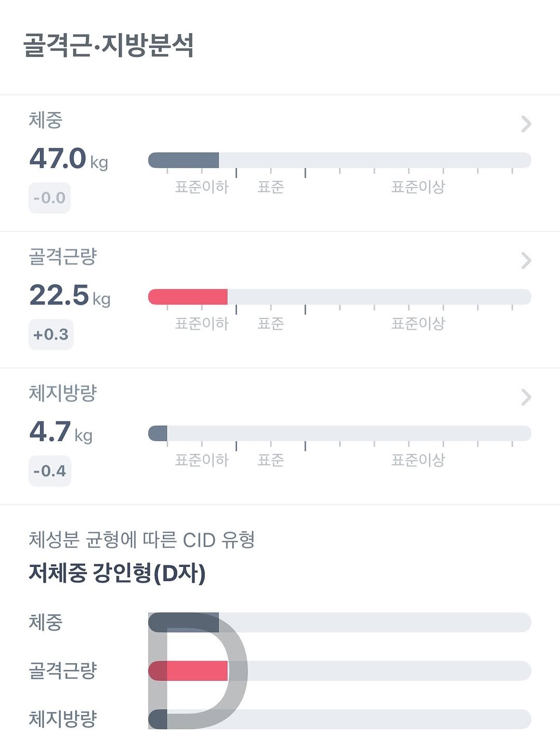Tap the +0.3 muscle change badge

tap(51, 334)
